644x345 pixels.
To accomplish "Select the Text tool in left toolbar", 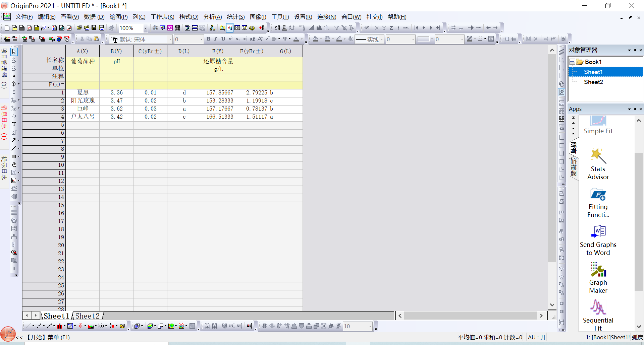I will point(14,124).
